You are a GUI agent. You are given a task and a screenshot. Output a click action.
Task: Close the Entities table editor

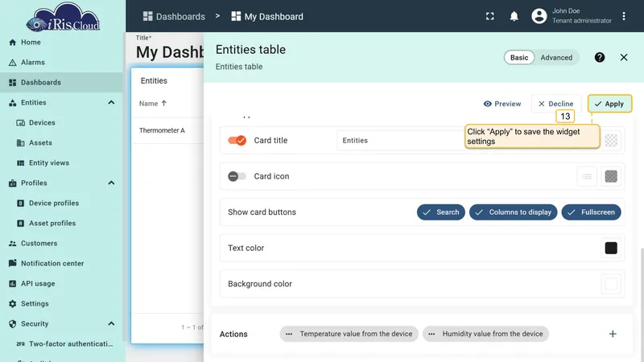click(623, 57)
